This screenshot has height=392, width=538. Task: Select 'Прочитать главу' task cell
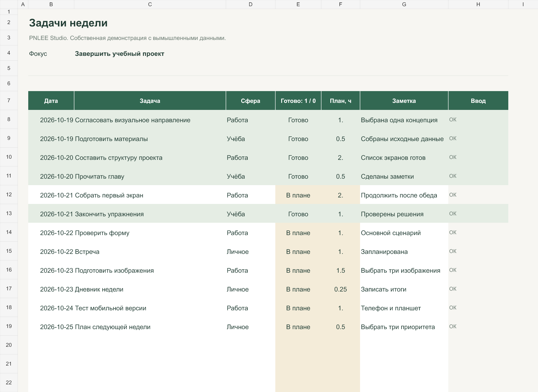click(x=150, y=176)
